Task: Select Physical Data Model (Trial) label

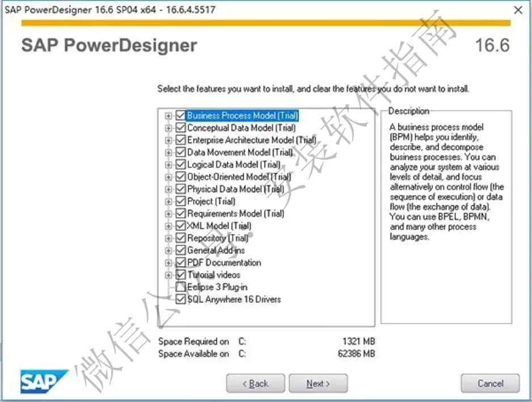Action: [235, 189]
